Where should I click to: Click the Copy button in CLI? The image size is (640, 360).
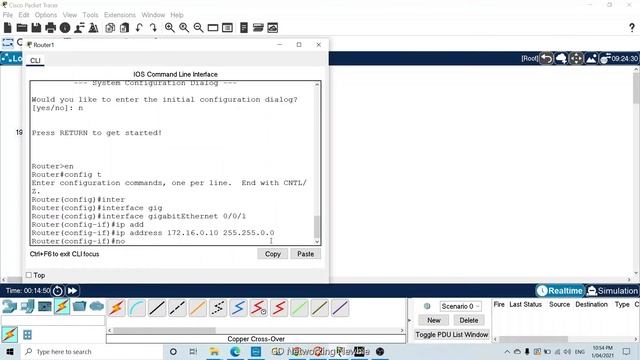click(273, 254)
